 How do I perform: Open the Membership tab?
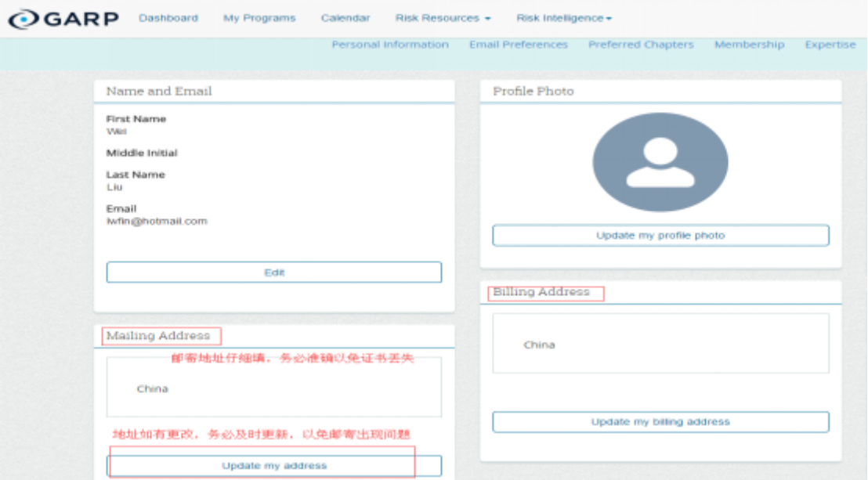[x=750, y=45]
